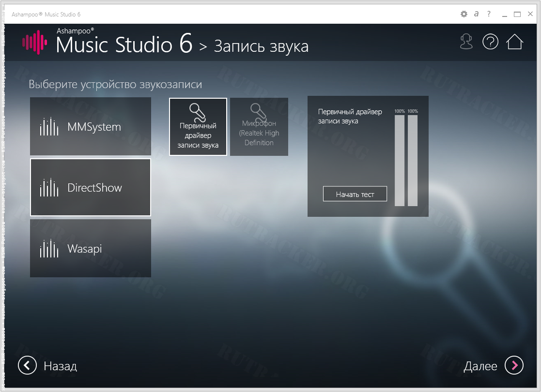541x392 pixels.
Task: Choose Микрофон (Realtek High Definition) device
Action: click(259, 127)
